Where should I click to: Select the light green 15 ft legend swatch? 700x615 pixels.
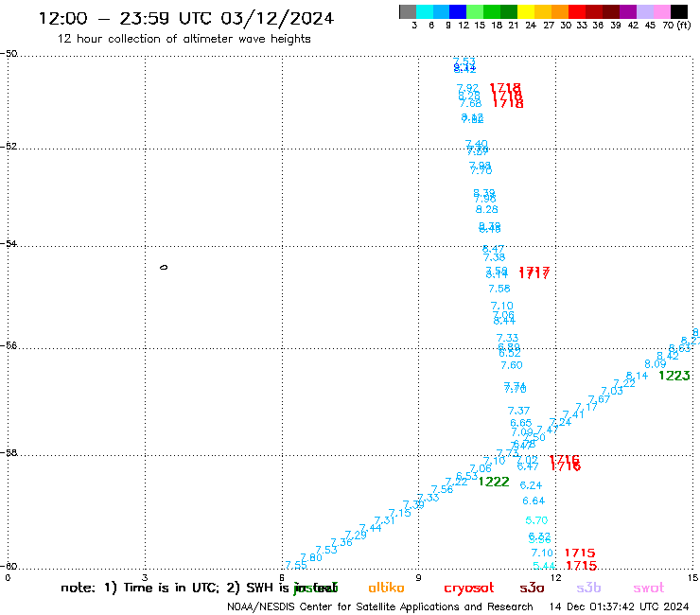tap(475, 11)
